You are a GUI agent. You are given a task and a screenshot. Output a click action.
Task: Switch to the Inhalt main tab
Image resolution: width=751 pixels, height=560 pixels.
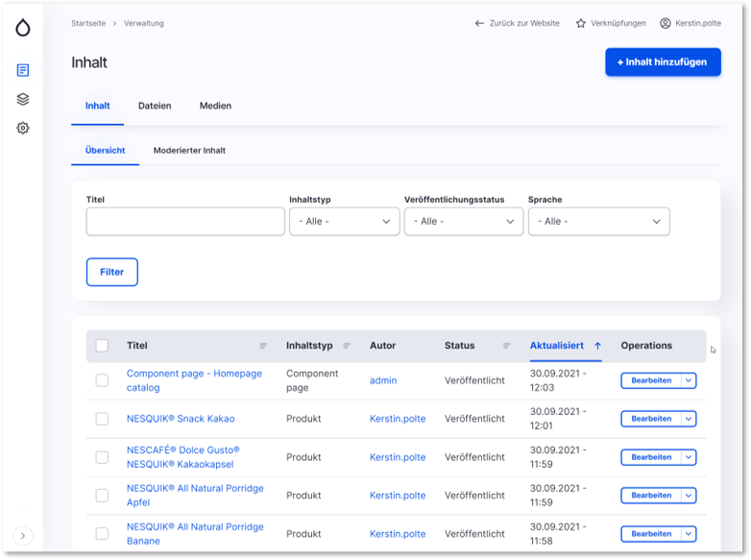tap(98, 106)
